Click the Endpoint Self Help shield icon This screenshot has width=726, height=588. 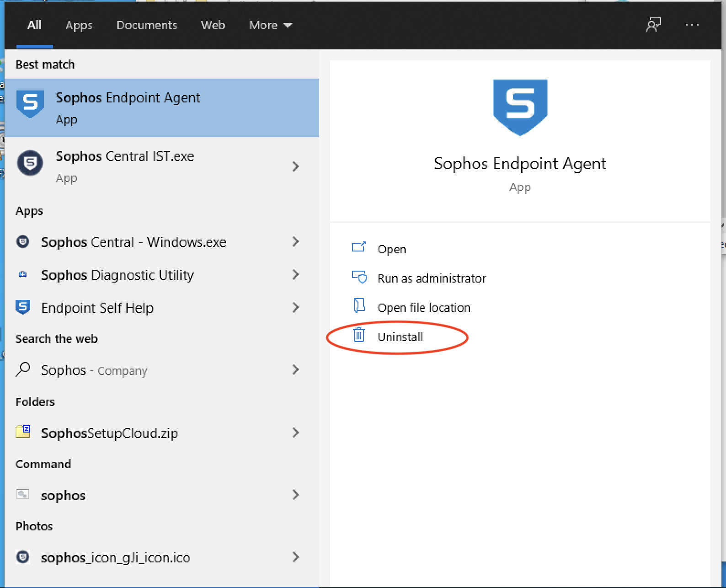tap(23, 307)
